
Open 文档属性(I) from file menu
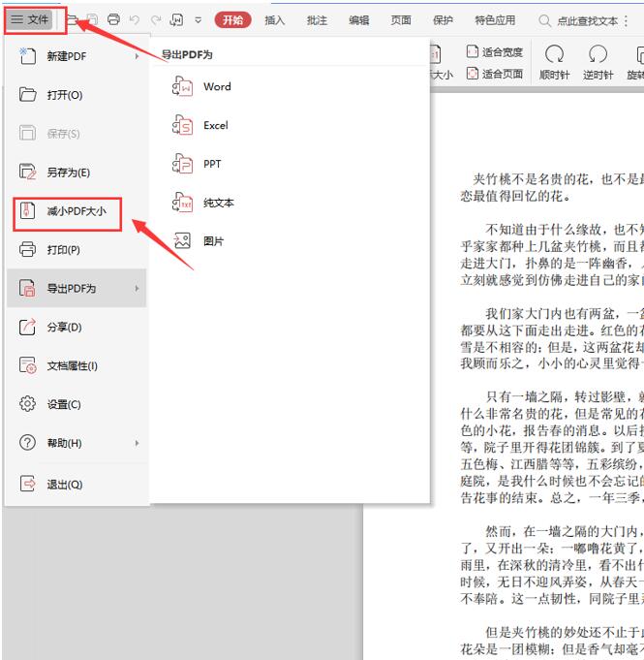[77, 365]
